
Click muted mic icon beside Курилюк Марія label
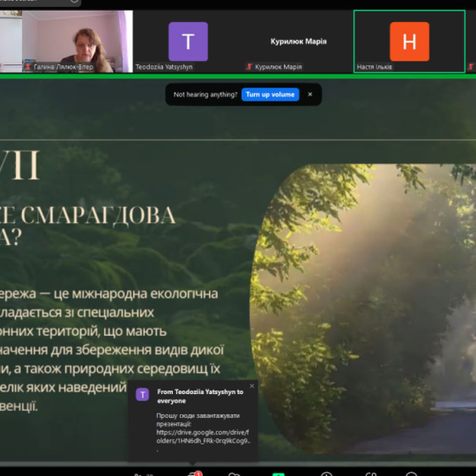(x=249, y=67)
